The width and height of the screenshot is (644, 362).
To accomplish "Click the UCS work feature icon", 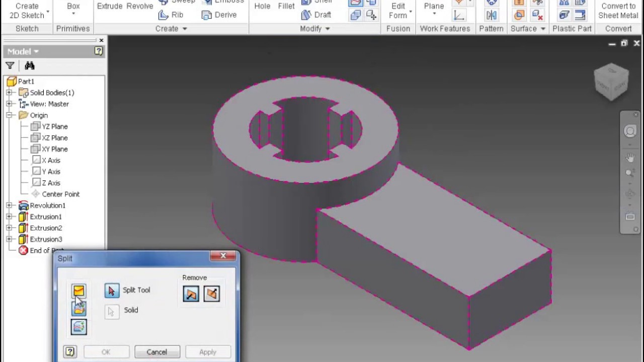I will click(459, 15).
